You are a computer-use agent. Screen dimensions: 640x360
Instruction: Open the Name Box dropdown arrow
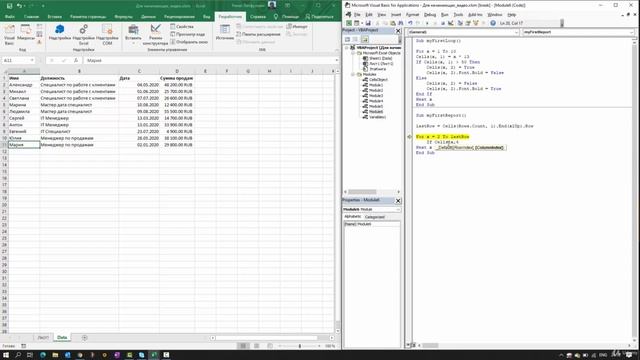click(32, 60)
